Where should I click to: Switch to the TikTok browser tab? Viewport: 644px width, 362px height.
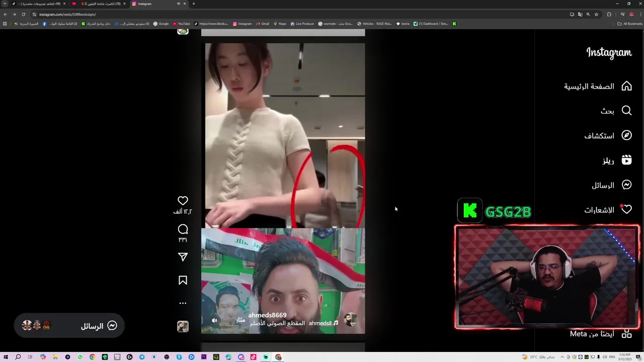39,4
